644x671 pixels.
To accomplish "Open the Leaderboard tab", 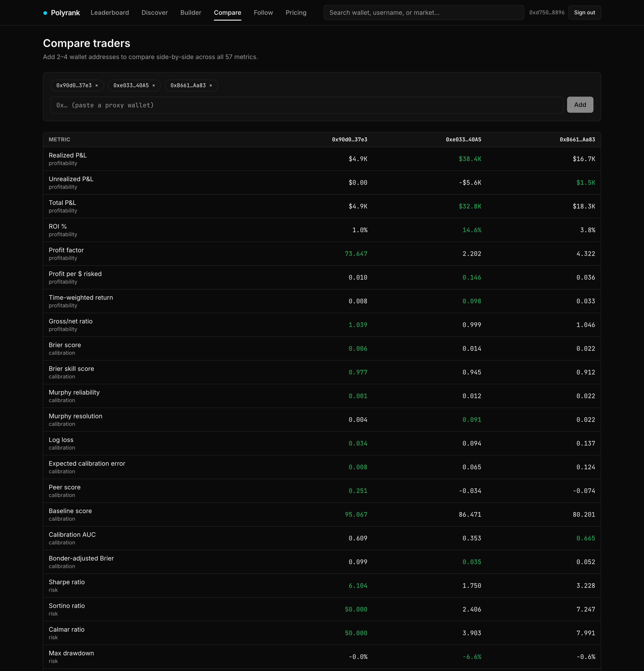I will 110,13.
